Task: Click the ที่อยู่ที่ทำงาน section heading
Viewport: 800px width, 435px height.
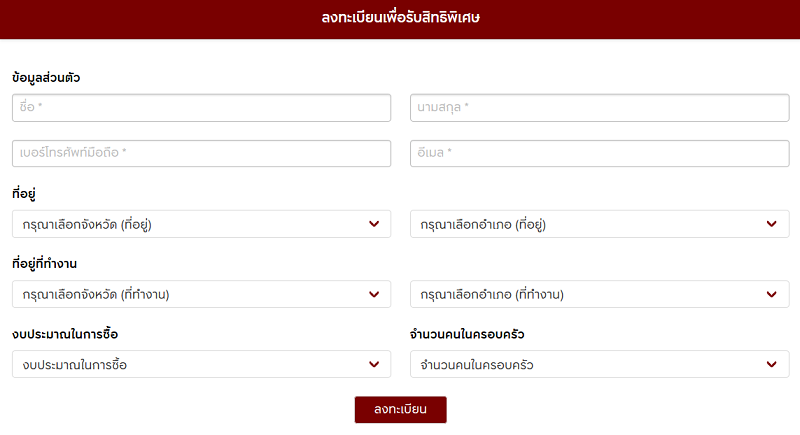Action: pos(44,264)
